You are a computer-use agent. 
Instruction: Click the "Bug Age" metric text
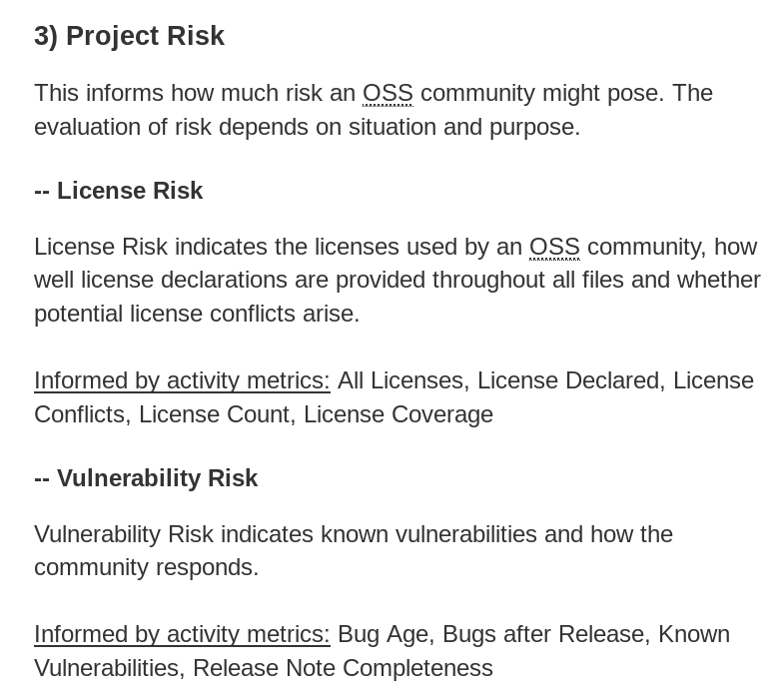[383, 634]
